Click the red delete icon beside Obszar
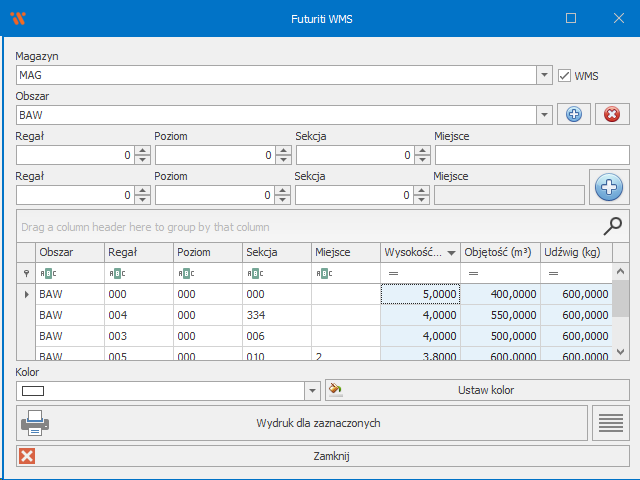Screen dimensions: 640x480 click(x=612, y=114)
